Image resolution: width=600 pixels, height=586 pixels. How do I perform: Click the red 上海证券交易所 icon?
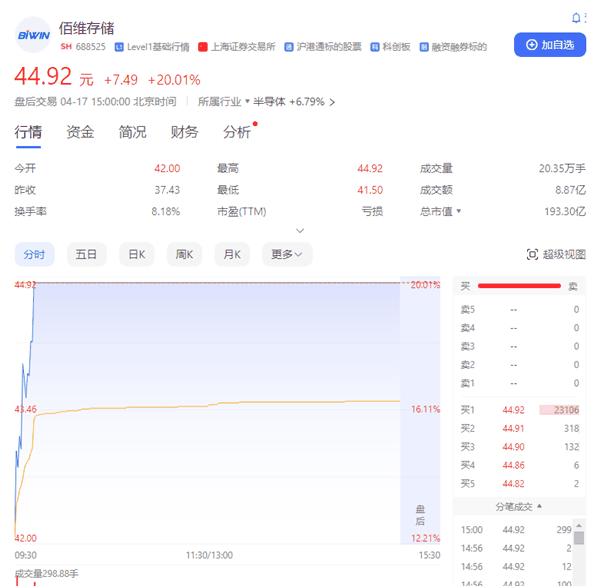point(202,47)
